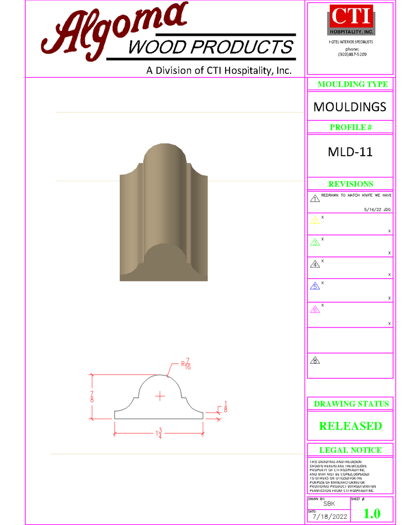
Task: Select the moulding profile outline drawing
Action: tap(158, 397)
